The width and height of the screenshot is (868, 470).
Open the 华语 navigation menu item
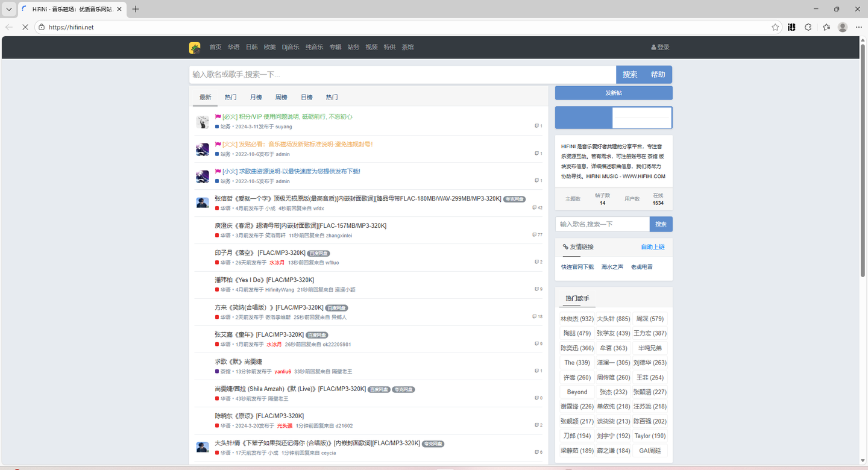233,48
